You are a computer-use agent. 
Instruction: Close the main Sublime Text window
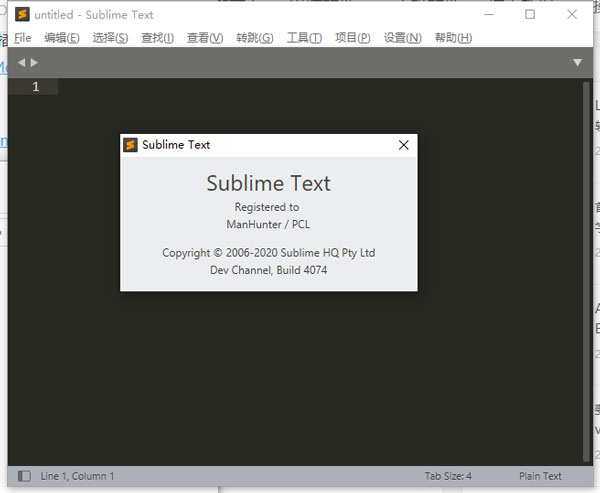pos(572,15)
